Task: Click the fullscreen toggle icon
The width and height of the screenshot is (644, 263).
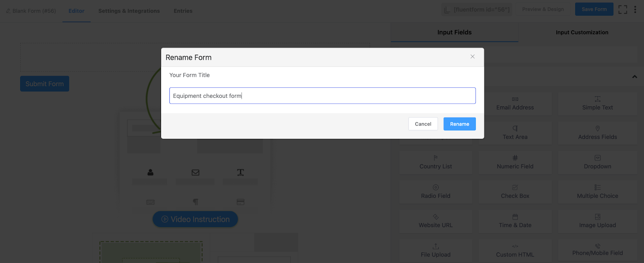Action: (x=623, y=9)
